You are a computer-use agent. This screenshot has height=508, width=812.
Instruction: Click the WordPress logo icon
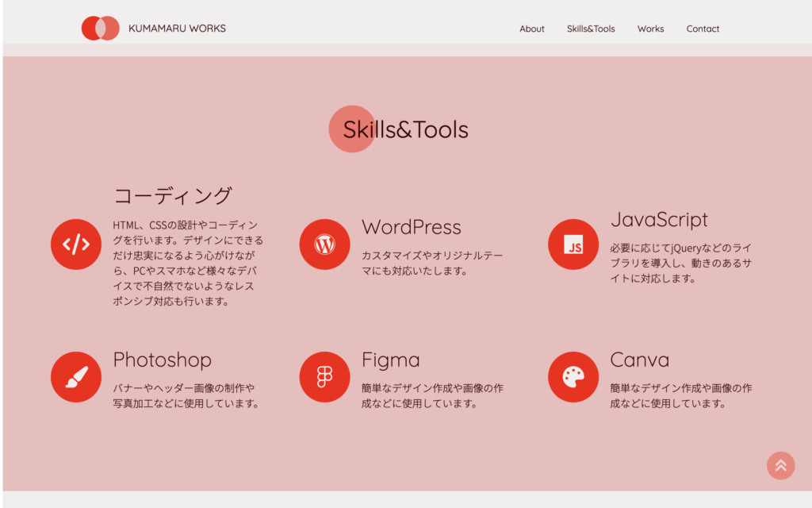pyautogui.click(x=324, y=244)
